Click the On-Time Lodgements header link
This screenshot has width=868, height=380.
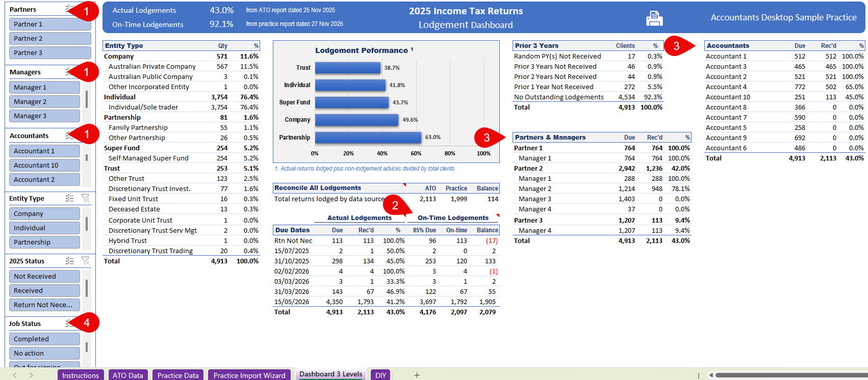click(453, 218)
